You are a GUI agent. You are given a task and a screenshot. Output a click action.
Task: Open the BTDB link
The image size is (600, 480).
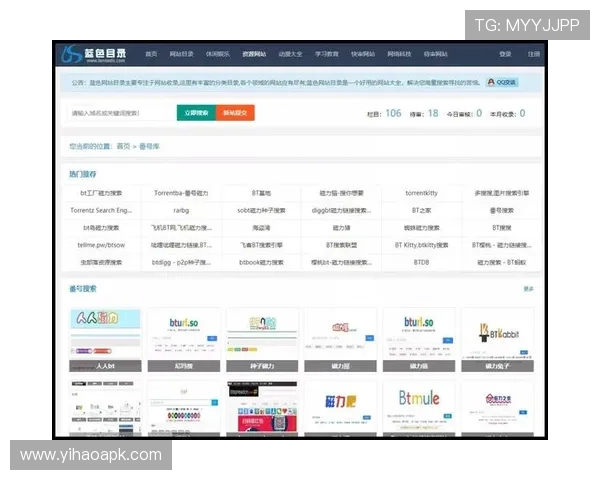pos(421,262)
